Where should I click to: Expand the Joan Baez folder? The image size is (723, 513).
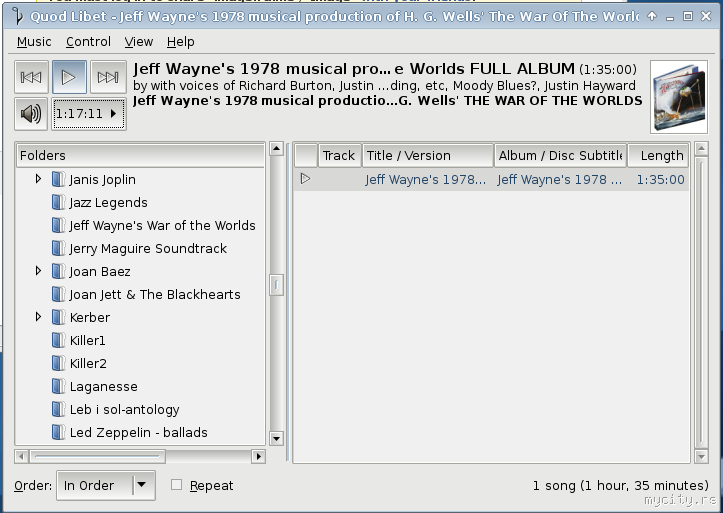pos(38,271)
